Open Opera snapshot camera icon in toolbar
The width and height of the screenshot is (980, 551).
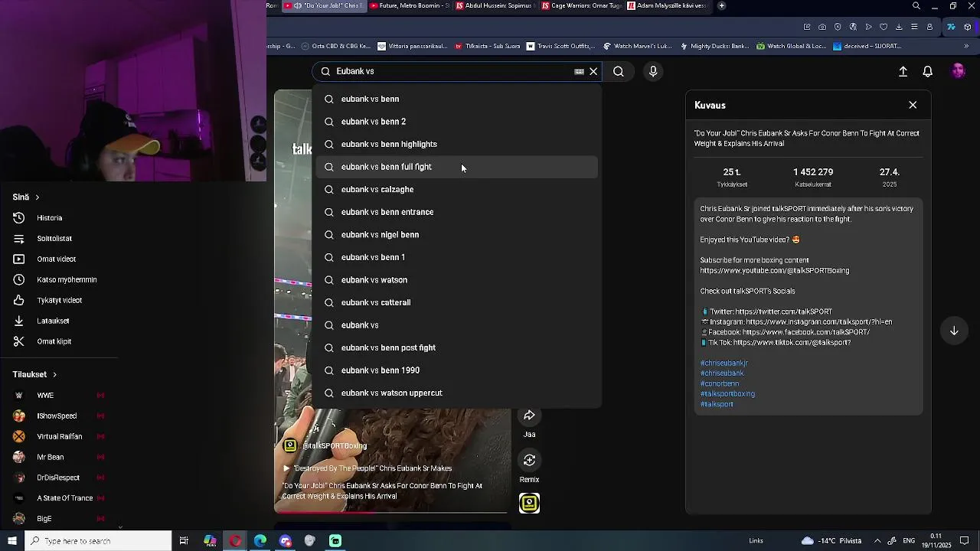[822, 27]
